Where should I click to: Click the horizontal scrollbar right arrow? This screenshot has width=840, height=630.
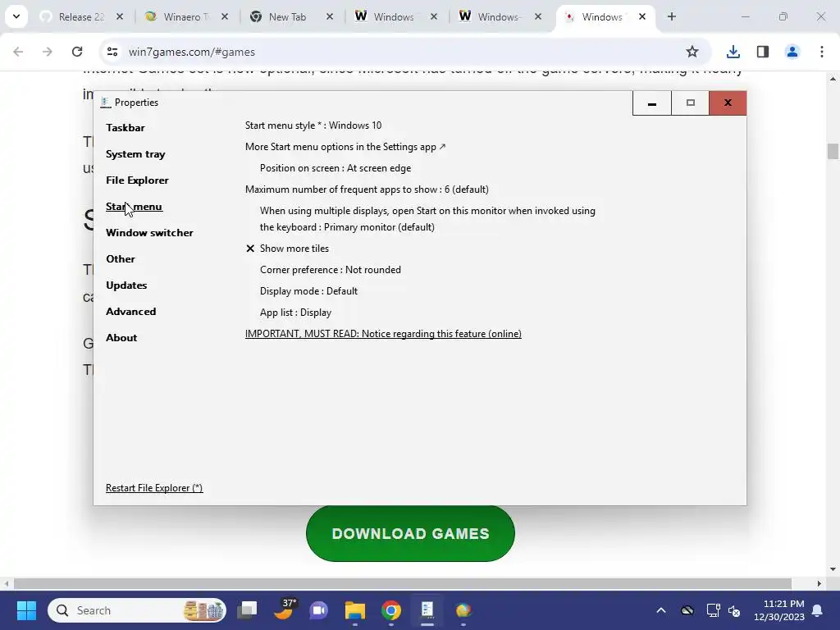[x=819, y=583]
